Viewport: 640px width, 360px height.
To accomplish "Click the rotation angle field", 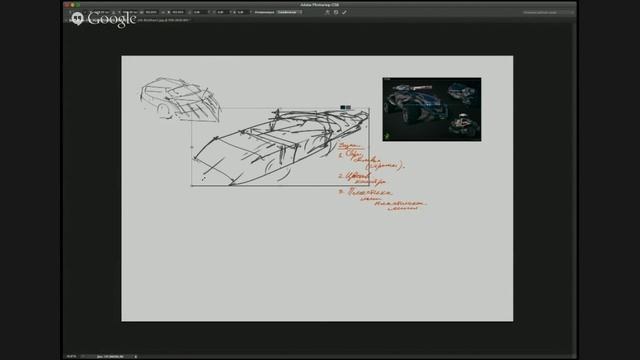I will tap(200, 12).
